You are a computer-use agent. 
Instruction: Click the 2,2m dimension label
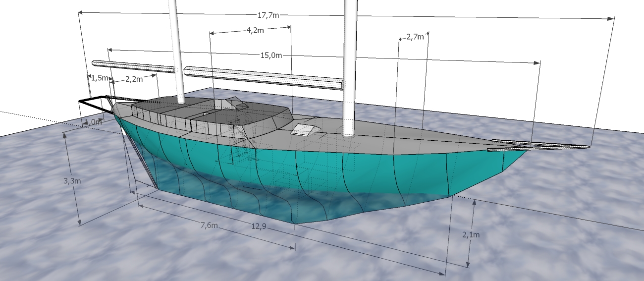[x=134, y=79]
